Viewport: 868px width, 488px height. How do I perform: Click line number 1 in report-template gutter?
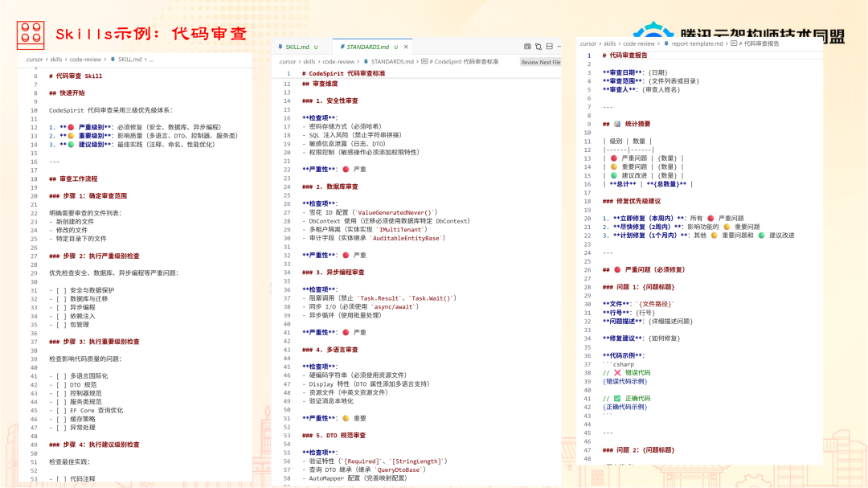pyautogui.click(x=589, y=55)
